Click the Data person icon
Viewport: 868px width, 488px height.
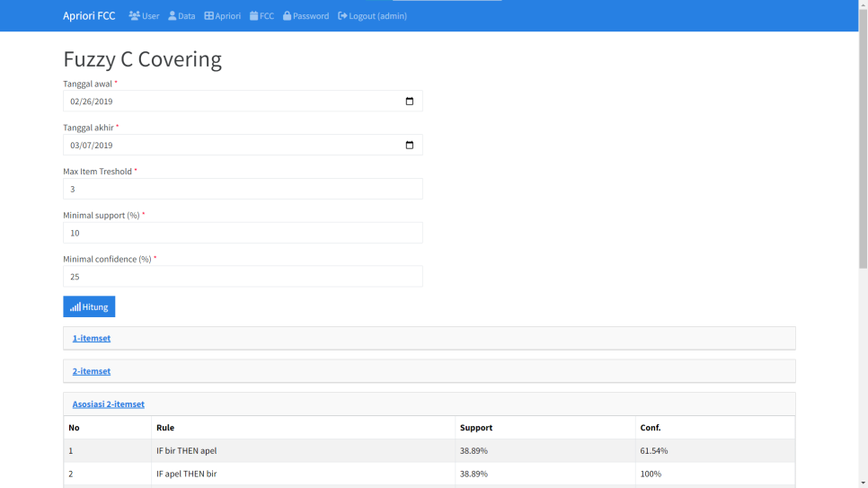(173, 16)
